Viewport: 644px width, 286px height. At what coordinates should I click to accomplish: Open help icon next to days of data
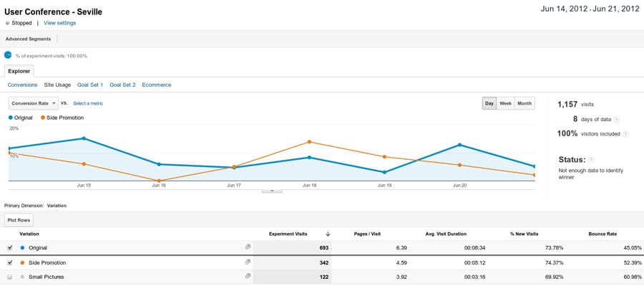tap(616, 119)
